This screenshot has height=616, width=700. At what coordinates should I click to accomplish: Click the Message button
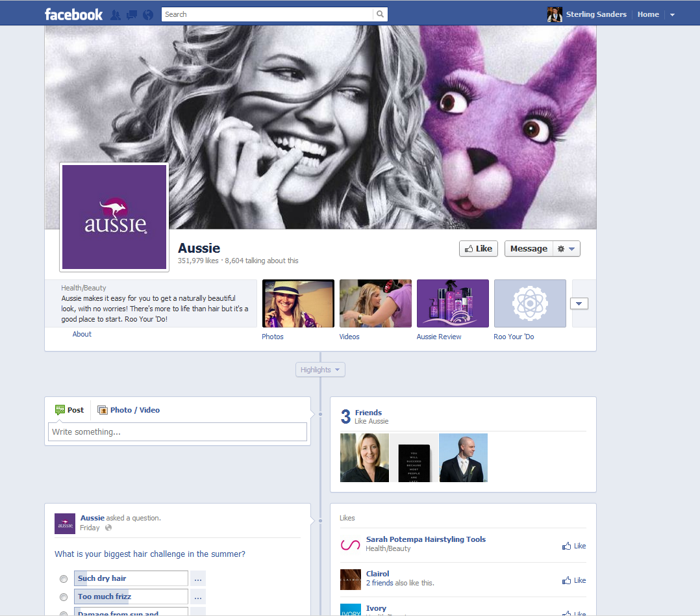coord(529,249)
